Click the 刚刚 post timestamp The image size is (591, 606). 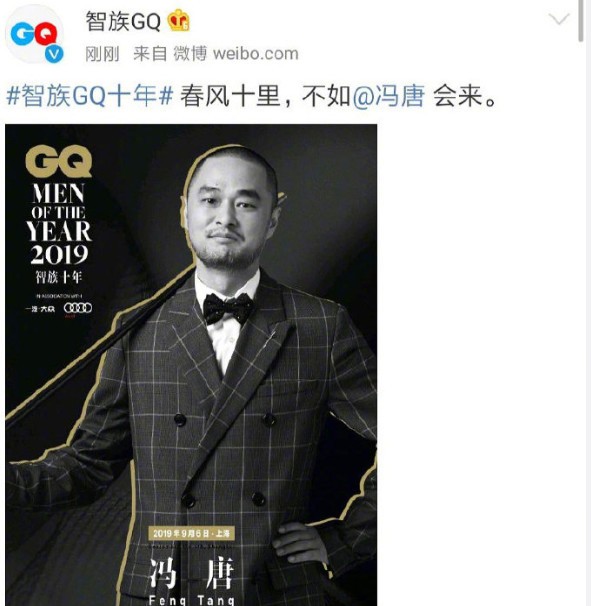click(x=102, y=54)
